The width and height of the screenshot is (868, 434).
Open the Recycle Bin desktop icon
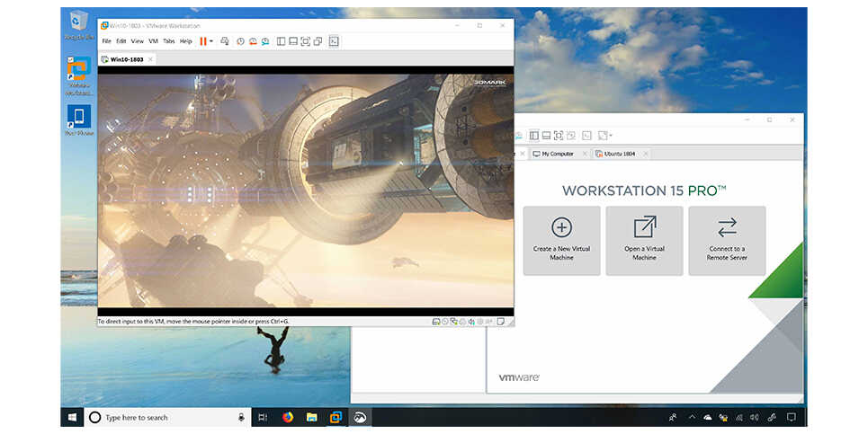coord(79,25)
